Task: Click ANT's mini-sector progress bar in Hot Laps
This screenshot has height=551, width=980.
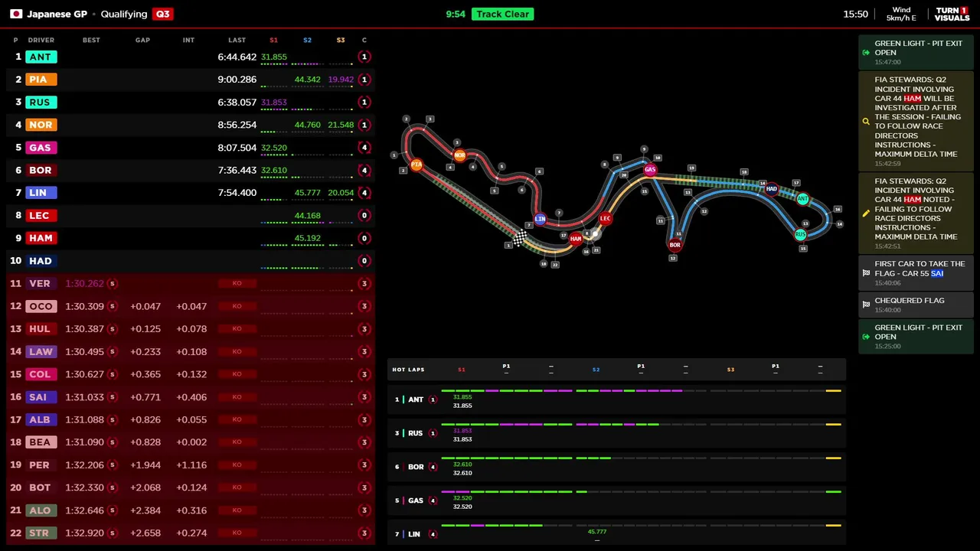Action: point(642,391)
